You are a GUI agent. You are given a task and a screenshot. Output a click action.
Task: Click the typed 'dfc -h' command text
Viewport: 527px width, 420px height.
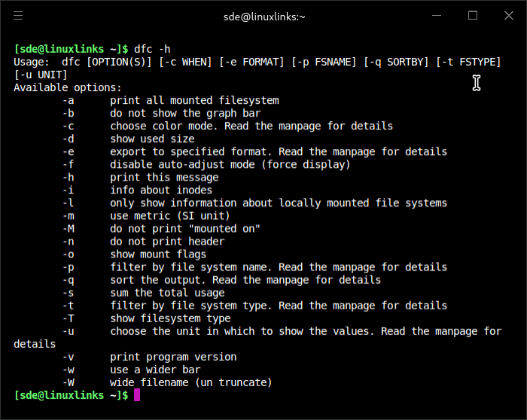152,50
